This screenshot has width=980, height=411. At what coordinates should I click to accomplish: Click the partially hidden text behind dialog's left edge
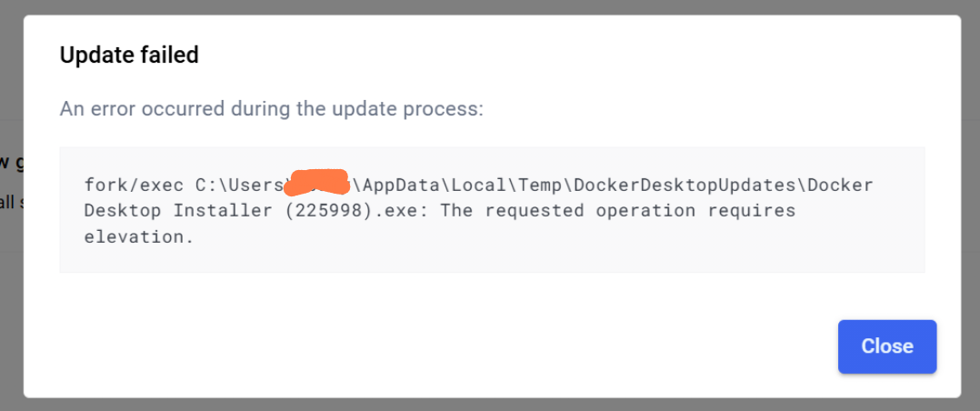12,164
